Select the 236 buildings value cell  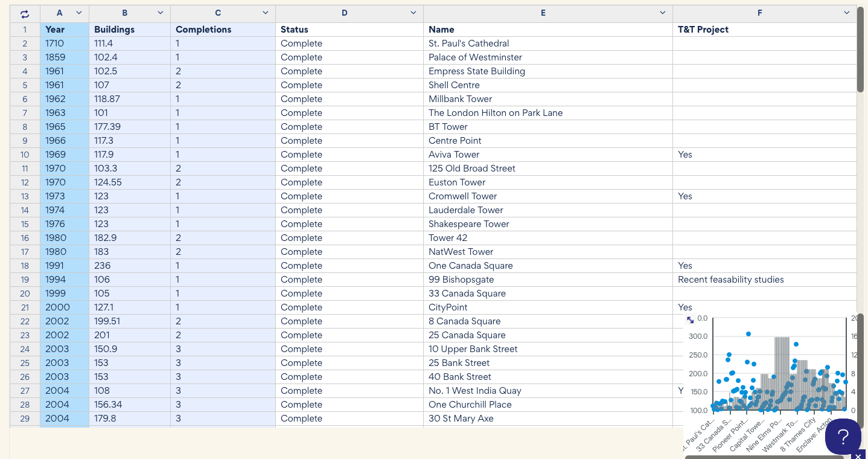click(x=129, y=266)
